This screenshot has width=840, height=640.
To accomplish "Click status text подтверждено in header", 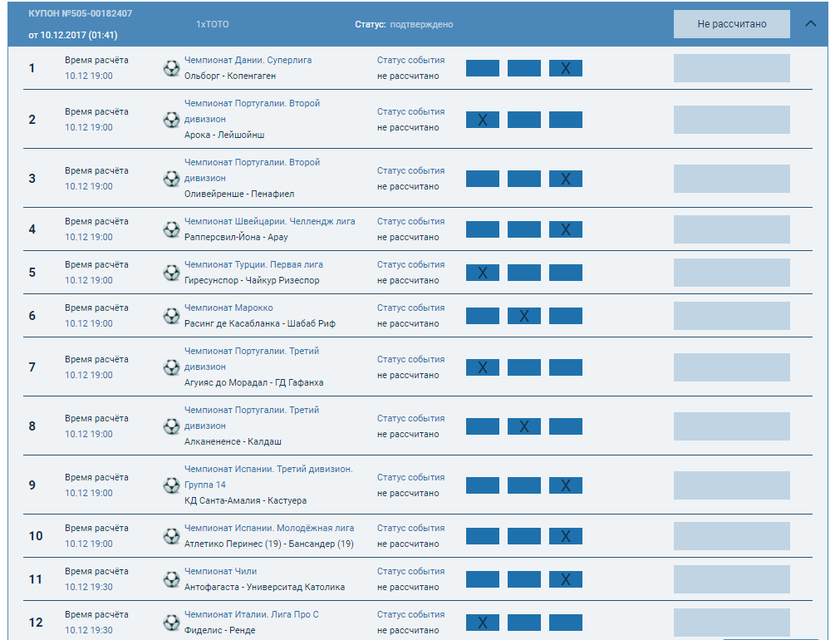I will [421, 24].
